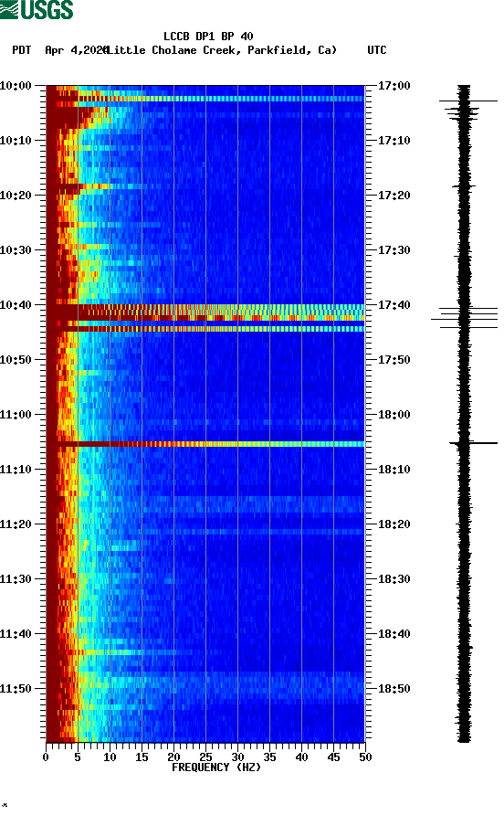Click the '10:50' PDT time label

16,360
